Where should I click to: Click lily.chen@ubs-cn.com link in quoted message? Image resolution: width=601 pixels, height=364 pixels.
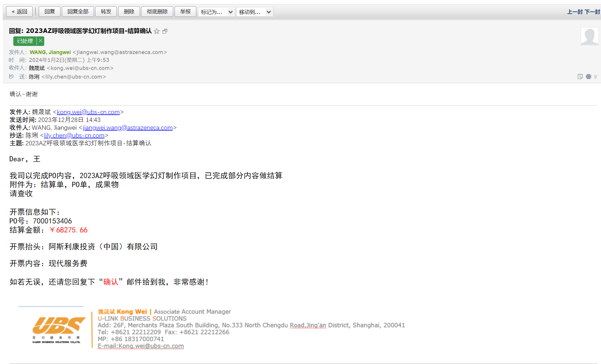tap(74, 135)
